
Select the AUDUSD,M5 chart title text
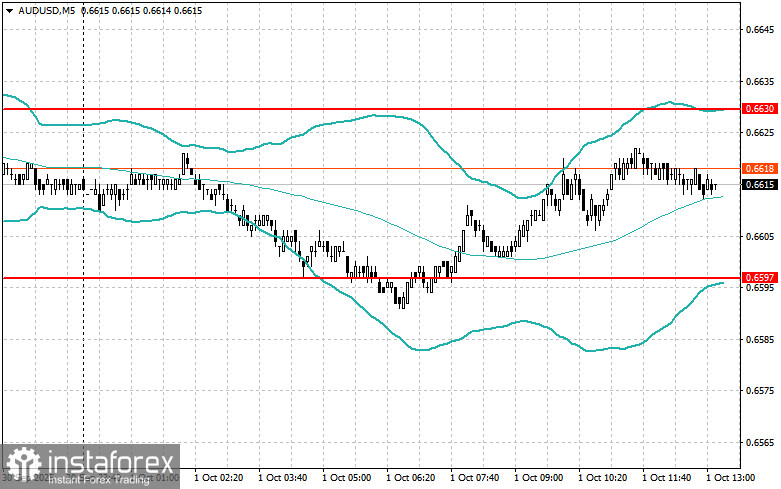(46, 10)
